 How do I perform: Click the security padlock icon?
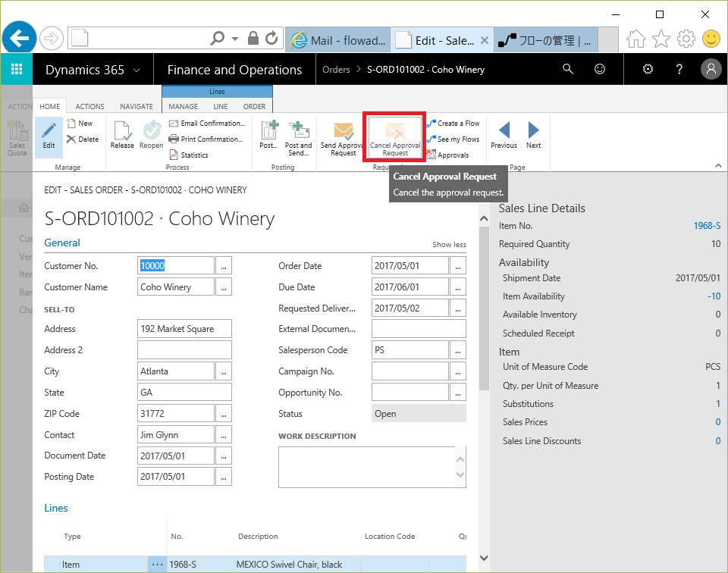coord(253,38)
